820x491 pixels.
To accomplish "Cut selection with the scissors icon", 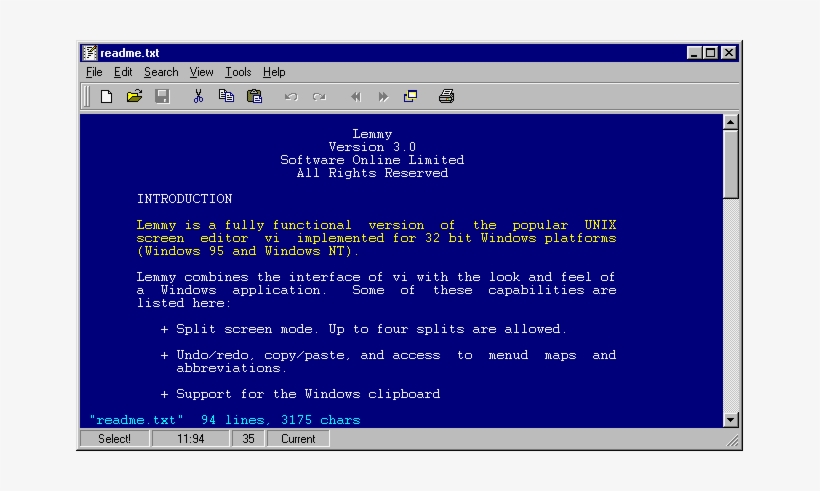I will [x=198, y=96].
